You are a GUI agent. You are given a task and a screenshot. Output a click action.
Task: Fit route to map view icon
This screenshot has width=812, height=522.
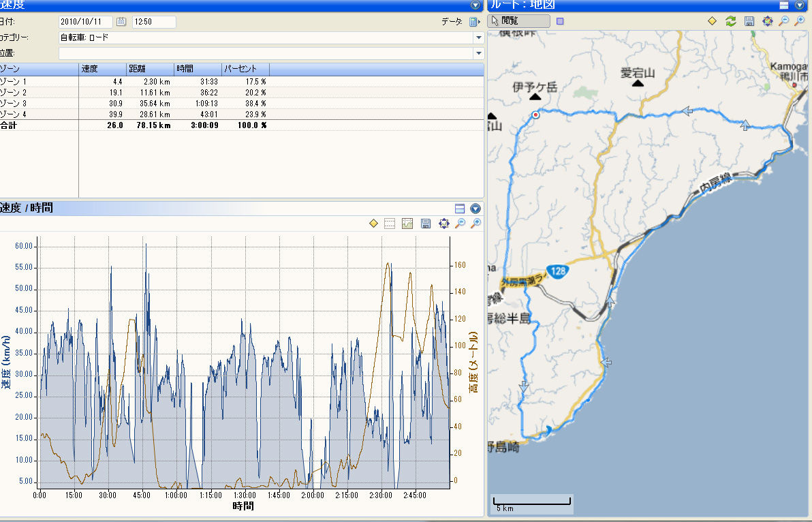(768, 20)
